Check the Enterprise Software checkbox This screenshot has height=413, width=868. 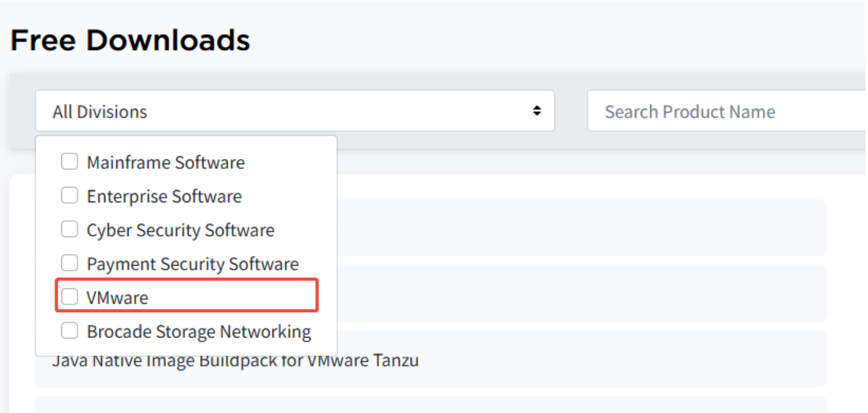pos(69,195)
